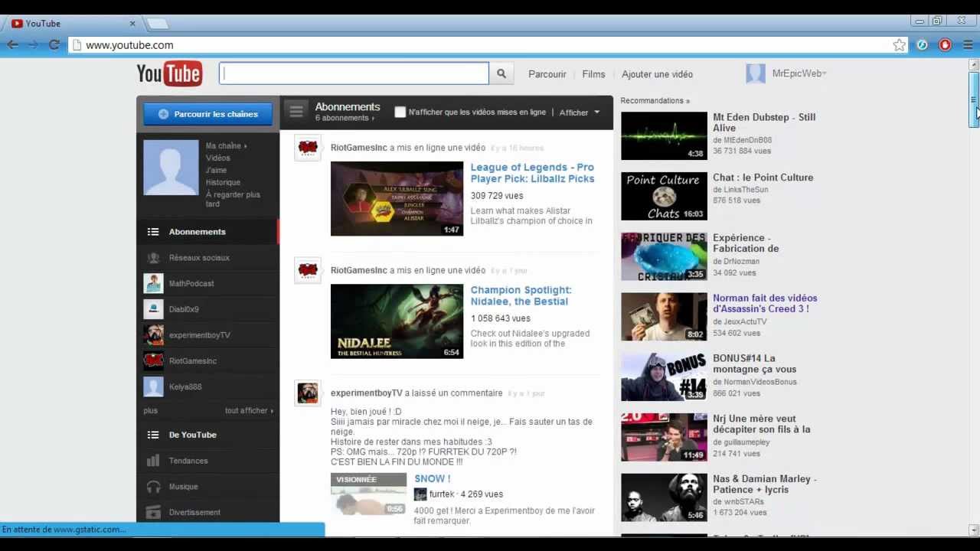Open "Ma chaîne" link with arrow
Viewport: 980px width, 551px height.
[226, 146]
